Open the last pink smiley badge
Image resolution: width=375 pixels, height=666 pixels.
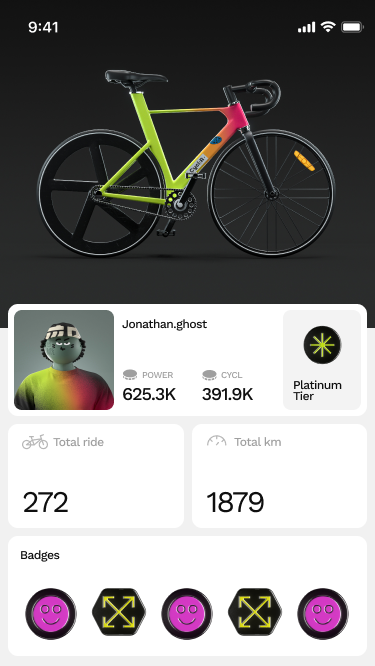(x=323, y=613)
